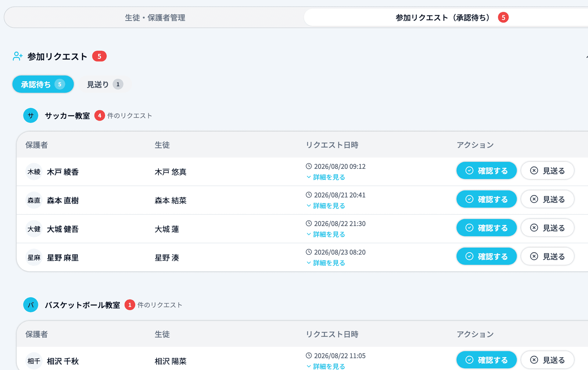Decline 大城 健吾 request with 見送る
Image resolution: width=588 pixels, height=370 pixels.
coord(548,228)
